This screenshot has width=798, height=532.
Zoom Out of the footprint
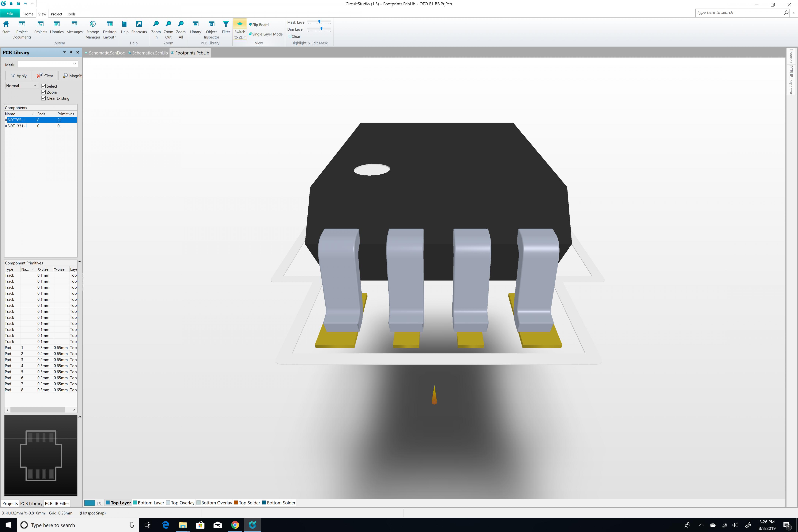point(168,29)
